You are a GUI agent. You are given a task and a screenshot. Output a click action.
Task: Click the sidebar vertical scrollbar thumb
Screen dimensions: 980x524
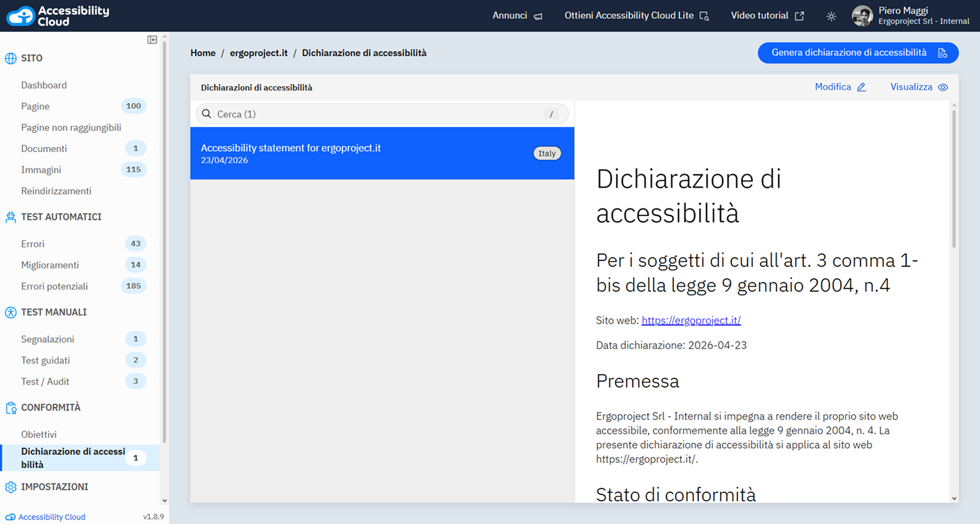click(x=164, y=243)
